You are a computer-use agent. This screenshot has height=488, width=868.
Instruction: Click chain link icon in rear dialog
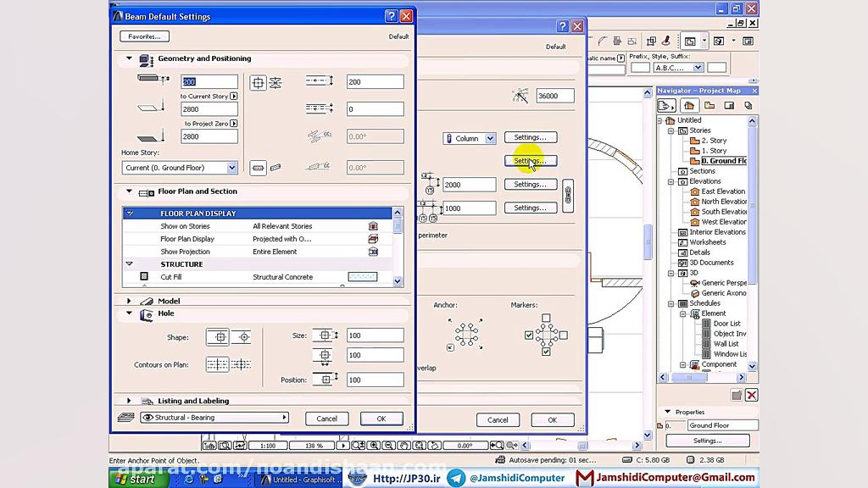(x=568, y=196)
